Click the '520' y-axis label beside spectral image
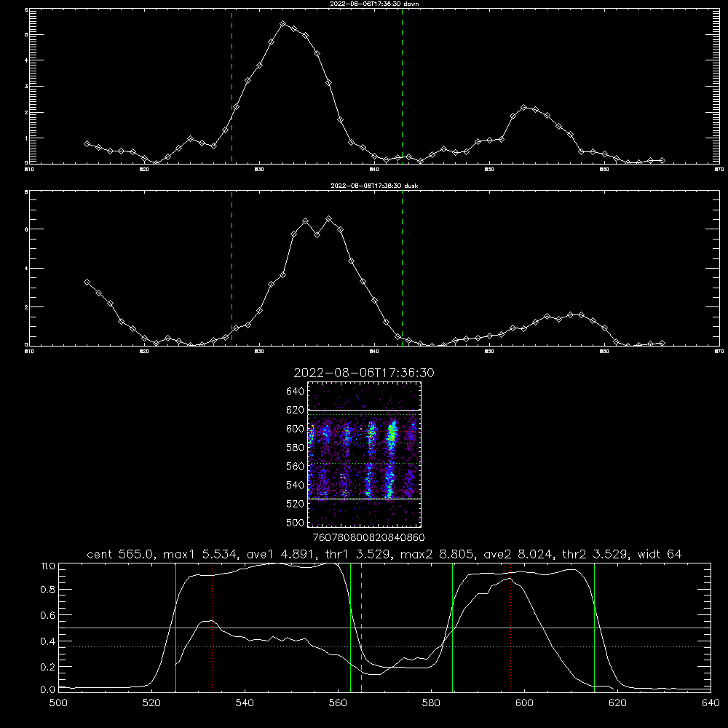728x728 pixels. coord(296,504)
